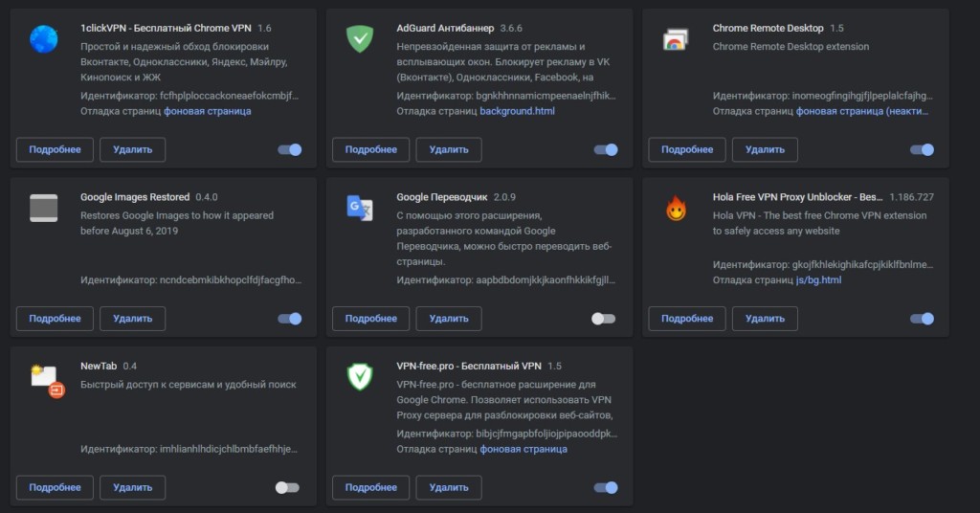Click the Hola VPN flame icon
The image size is (980, 513).
pyautogui.click(x=676, y=208)
